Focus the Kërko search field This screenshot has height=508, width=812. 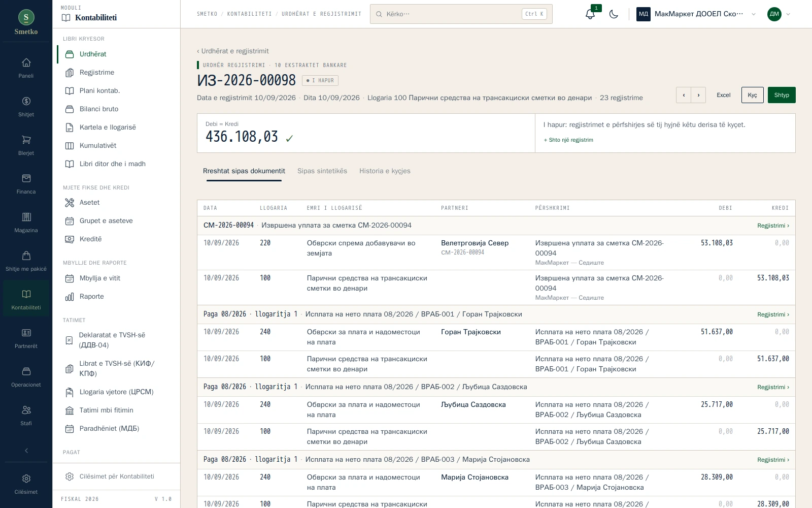point(461,14)
